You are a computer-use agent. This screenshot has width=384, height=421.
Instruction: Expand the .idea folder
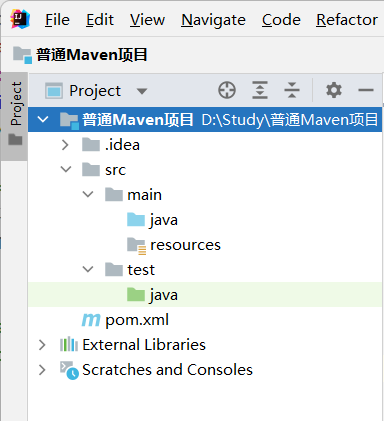coord(65,145)
